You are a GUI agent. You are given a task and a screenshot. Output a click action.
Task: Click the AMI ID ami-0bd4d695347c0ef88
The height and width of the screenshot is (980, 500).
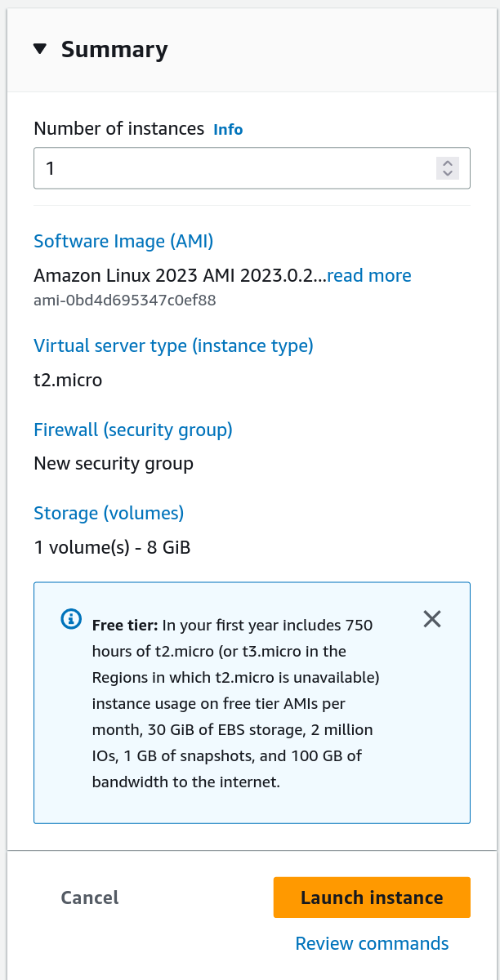coord(124,300)
